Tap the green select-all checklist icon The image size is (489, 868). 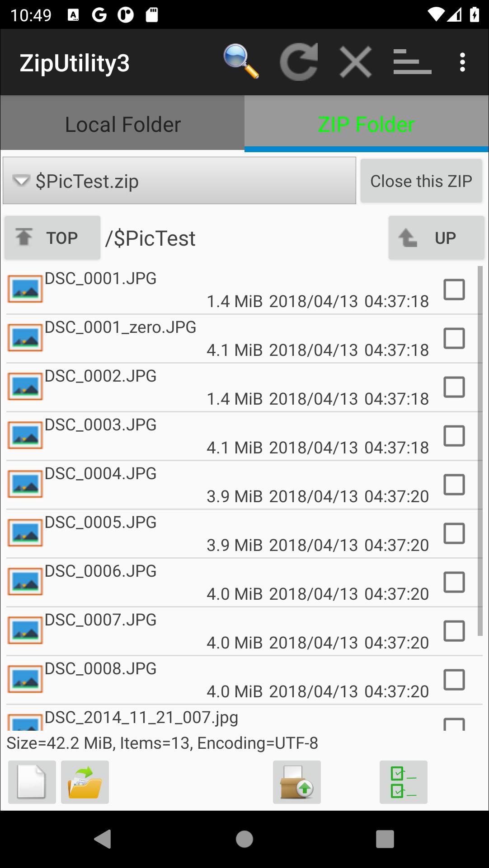pos(404,782)
